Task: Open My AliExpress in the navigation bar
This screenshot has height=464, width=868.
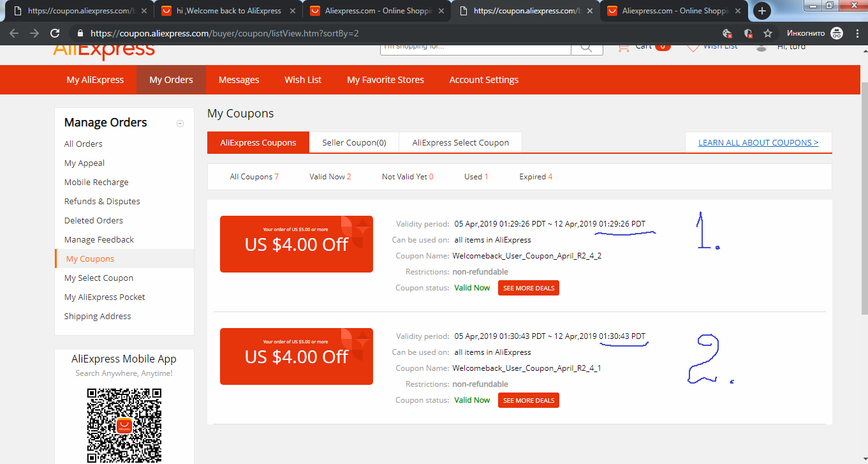Action: click(x=95, y=80)
